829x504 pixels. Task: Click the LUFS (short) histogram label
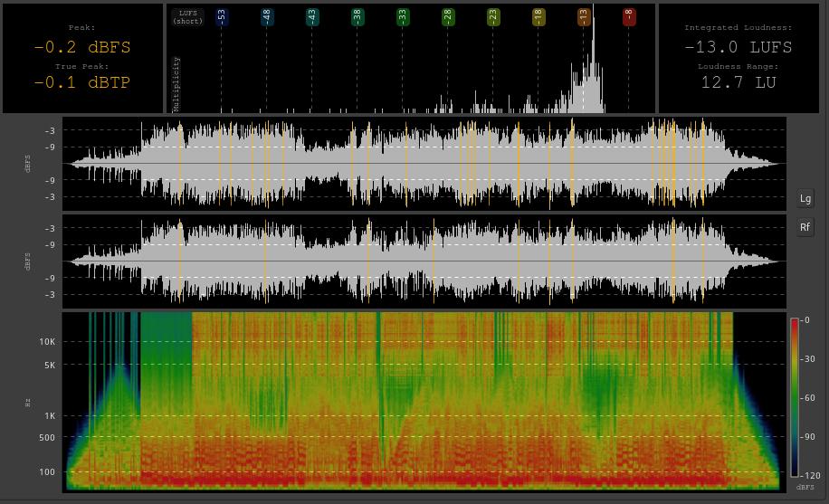pyautogui.click(x=187, y=17)
